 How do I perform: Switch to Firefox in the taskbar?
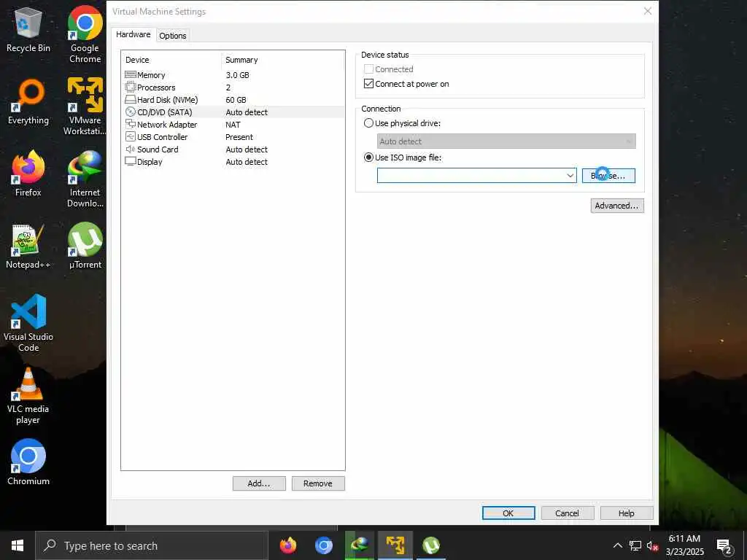pos(287,545)
